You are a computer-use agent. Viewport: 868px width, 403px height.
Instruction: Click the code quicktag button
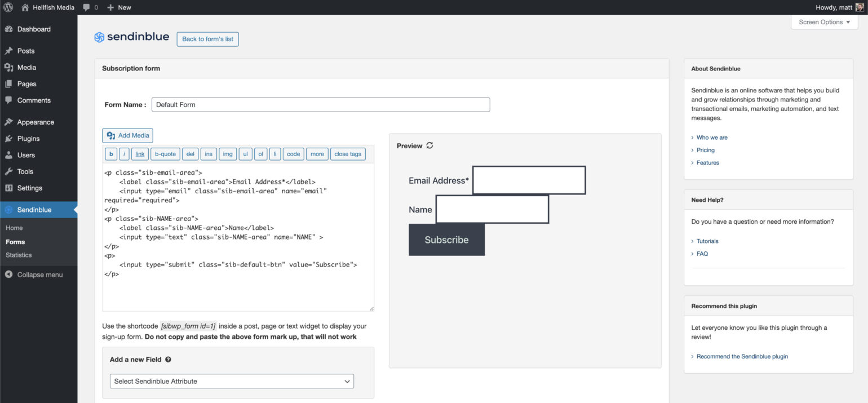pos(294,154)
